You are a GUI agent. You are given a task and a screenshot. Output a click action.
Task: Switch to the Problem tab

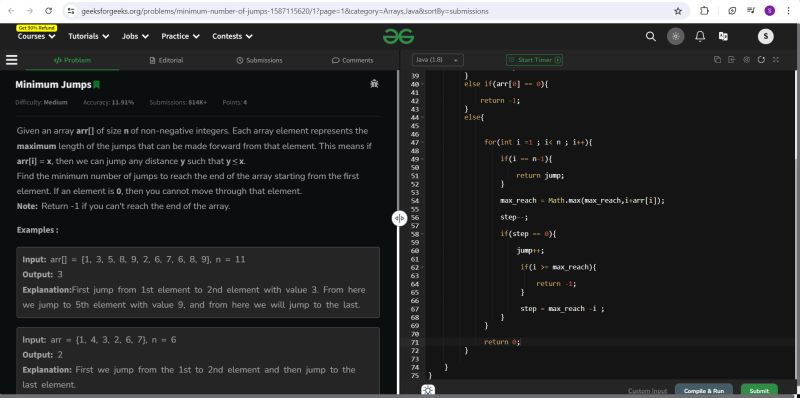tap(72, 60)
